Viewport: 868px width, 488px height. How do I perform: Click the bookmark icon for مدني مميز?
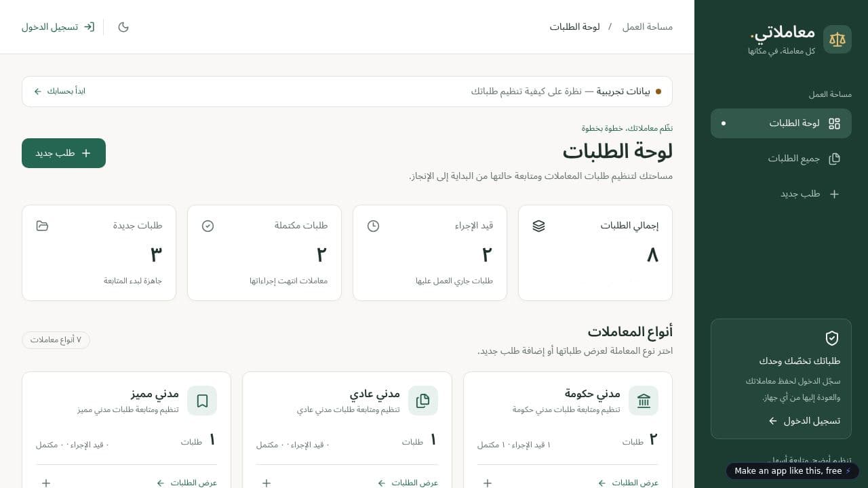click(202, 401)
